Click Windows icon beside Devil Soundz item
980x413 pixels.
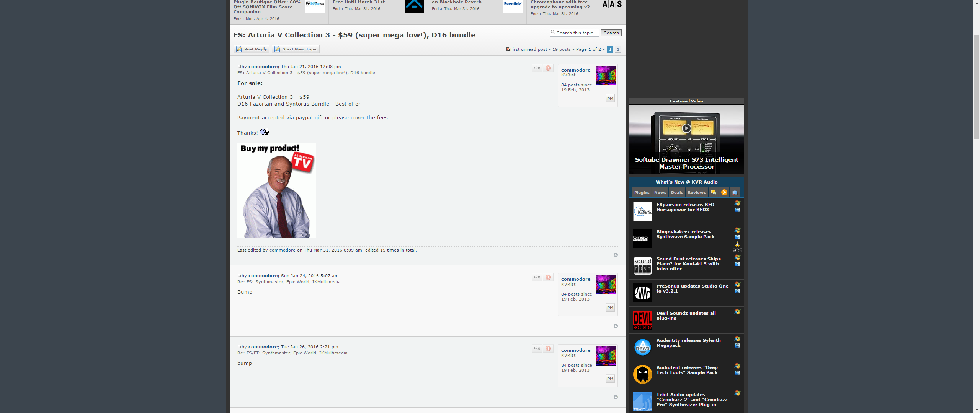coord(737,312)
